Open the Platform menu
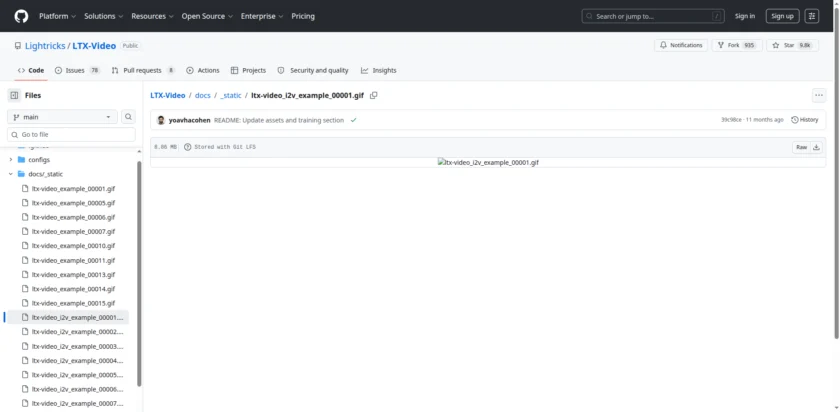Image resolution: width=840 pixels, height=412 pixels. (57, 16)
